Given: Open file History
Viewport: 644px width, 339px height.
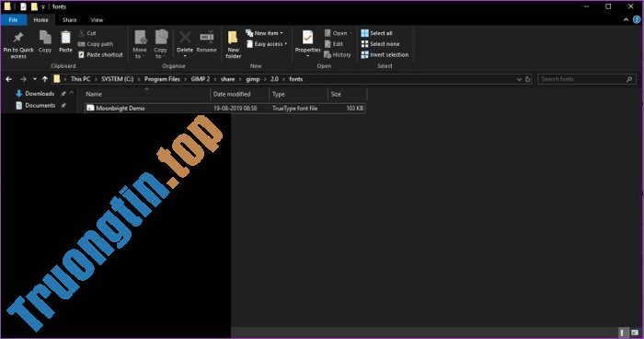Looking at the screenshot, I should coord(338,54).
